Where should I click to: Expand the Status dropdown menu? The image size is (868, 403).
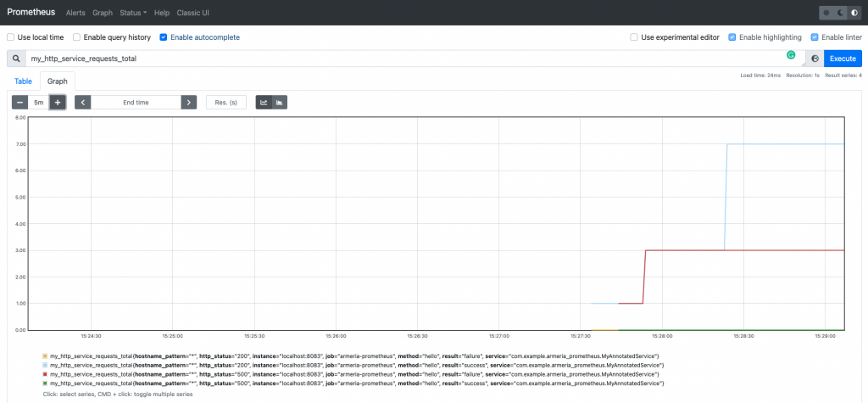coord(132,13)
